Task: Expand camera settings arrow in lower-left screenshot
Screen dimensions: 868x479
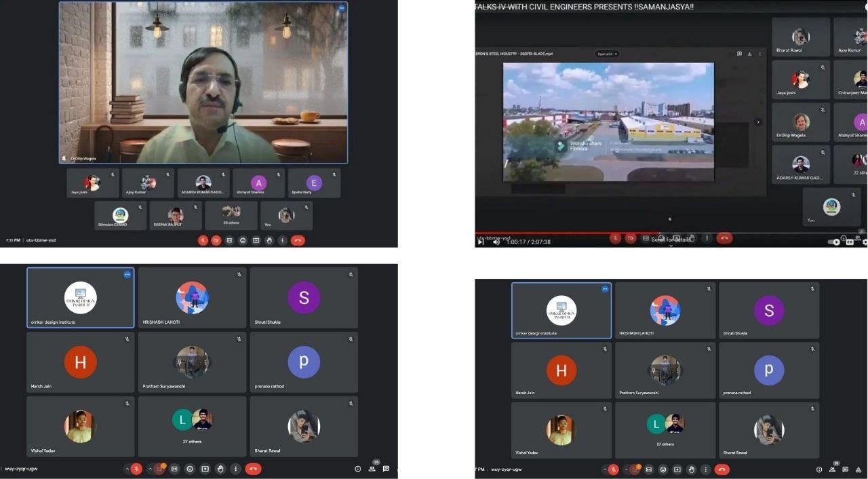Action: point(151,469)
